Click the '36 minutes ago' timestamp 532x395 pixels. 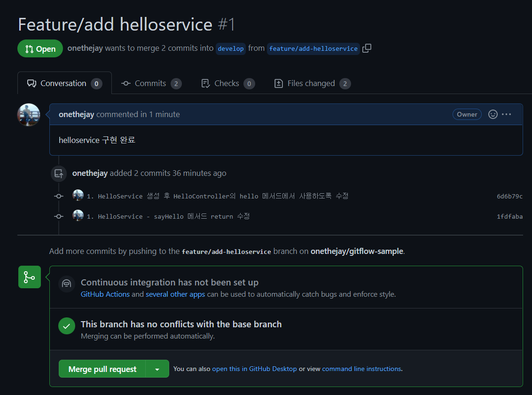pyautogui.click(x=199, y=173)
